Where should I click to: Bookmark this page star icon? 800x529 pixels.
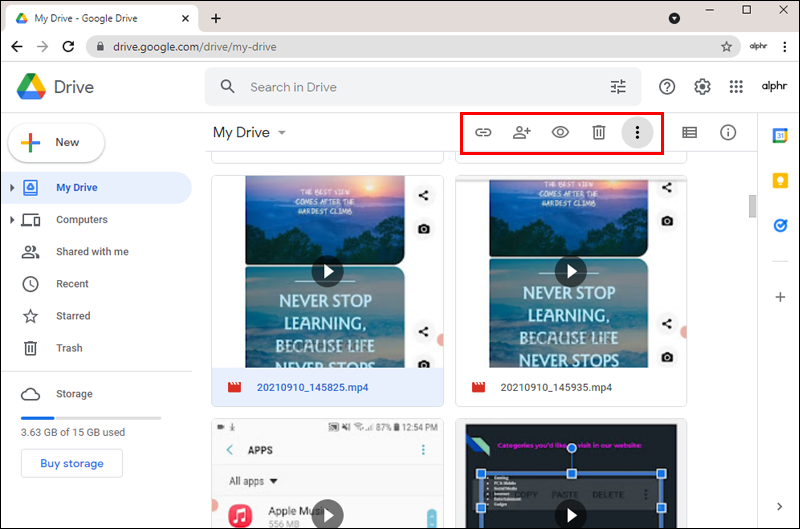tap(726, 47)
